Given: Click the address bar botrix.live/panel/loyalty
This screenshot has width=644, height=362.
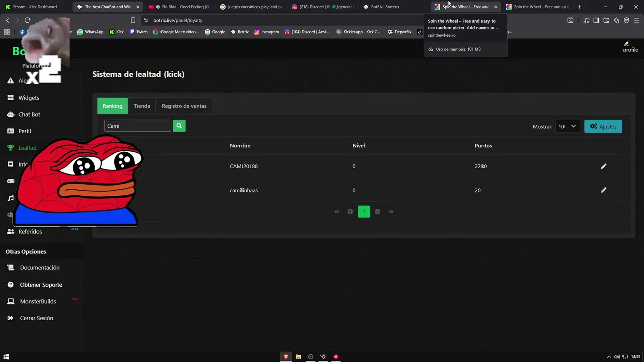Looking at the screenshot, I should coord(178,20).
